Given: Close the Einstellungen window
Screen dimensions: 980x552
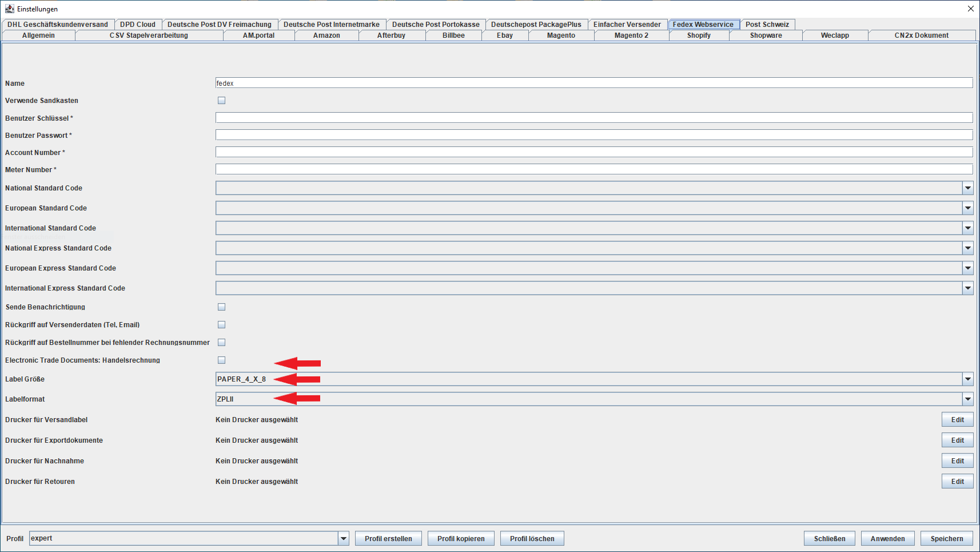Looking at the screenshot, I should [x=970, y=9].
